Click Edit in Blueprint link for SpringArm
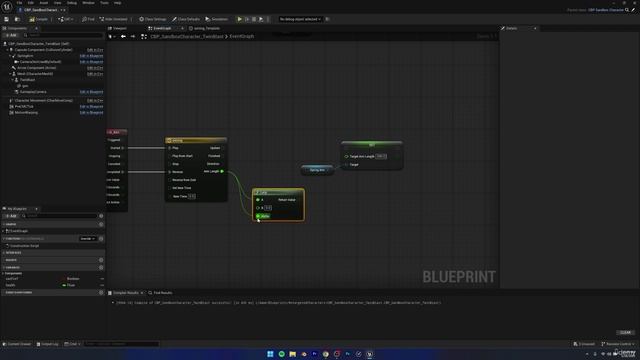 click(91, 56)
